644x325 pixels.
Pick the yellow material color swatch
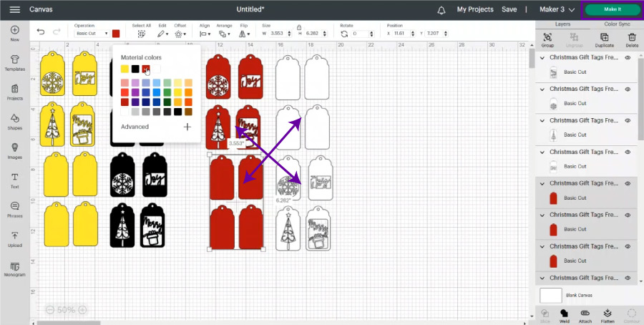pos(125,69)
